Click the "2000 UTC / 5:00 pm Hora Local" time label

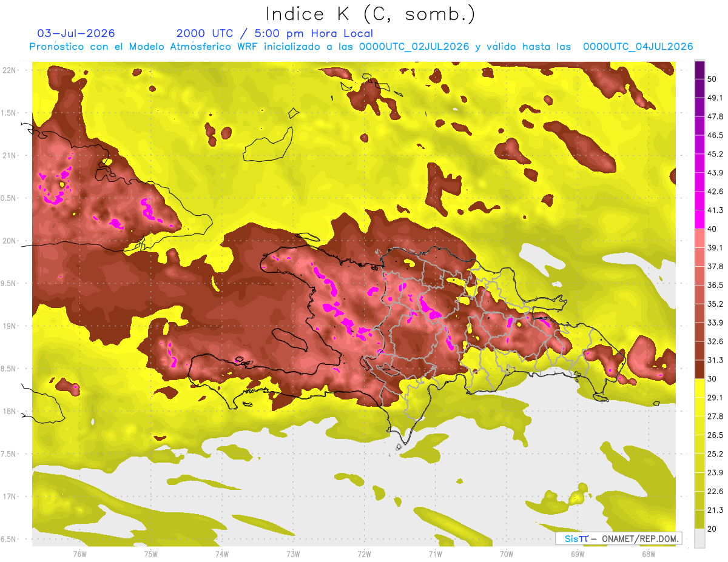pos(275,33)
